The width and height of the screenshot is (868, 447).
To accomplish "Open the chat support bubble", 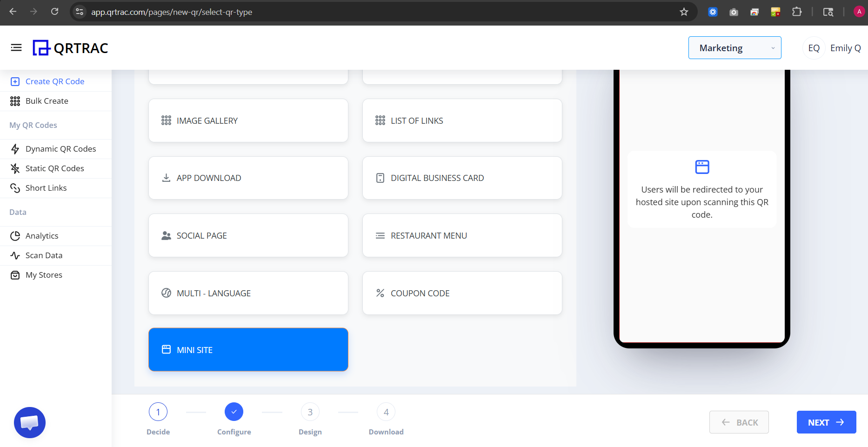I will [29, 422].
